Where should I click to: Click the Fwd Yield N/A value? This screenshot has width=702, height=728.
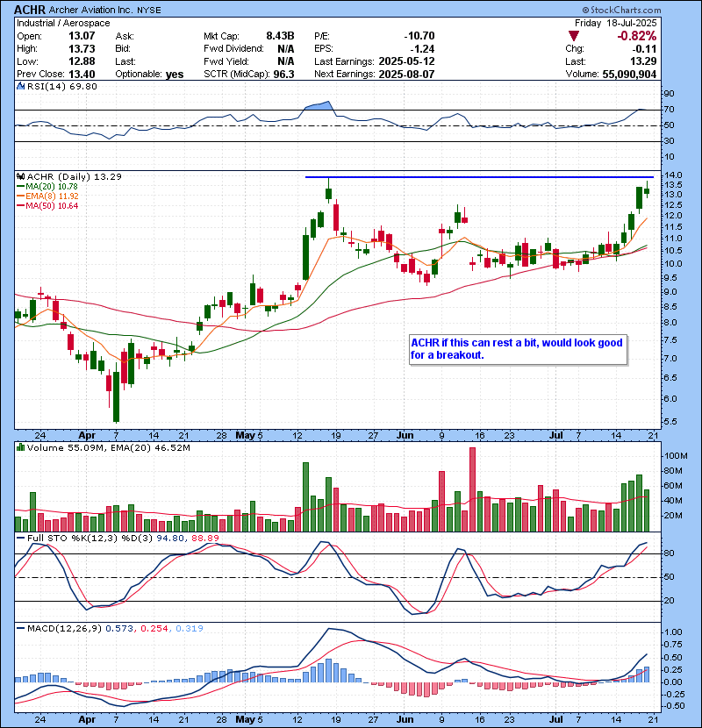pyautogui.click(x=286, y=61)
